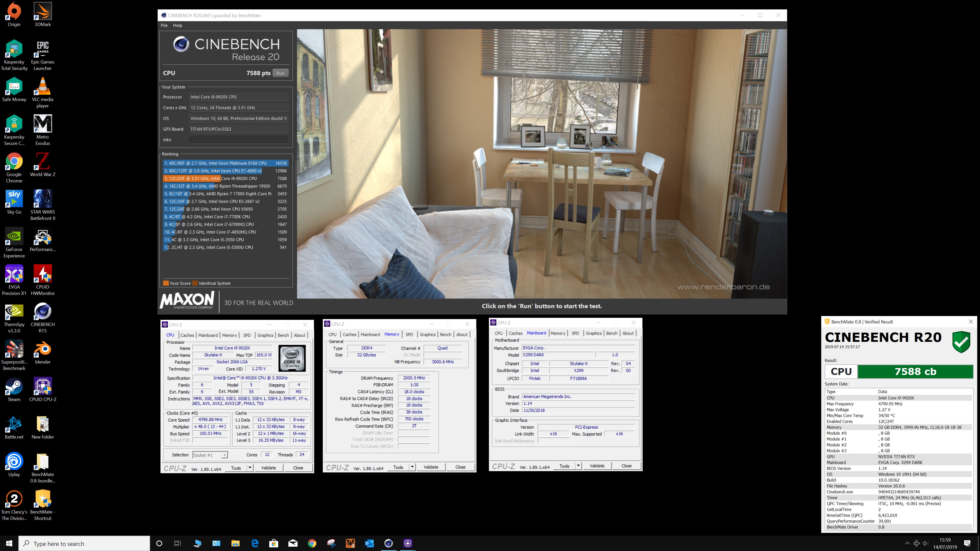Select the Uplay desktop icon
The image size is (980, 551).
point(14,464)
